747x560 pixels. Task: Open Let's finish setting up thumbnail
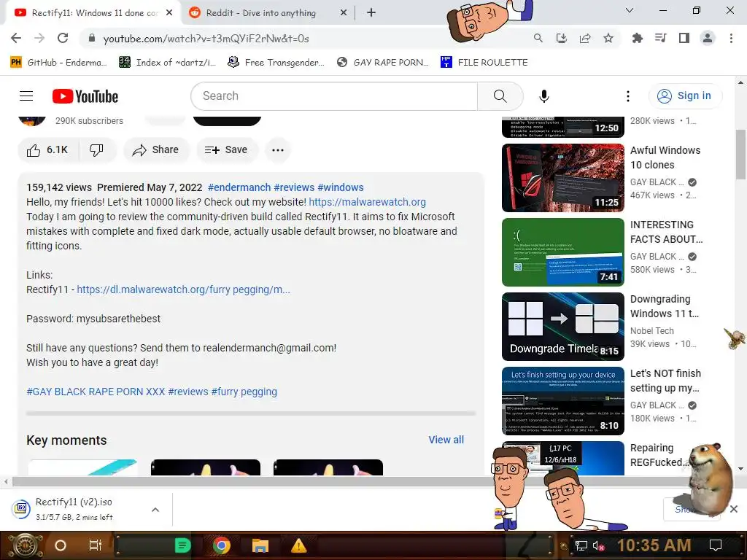(x=562, y=401)
